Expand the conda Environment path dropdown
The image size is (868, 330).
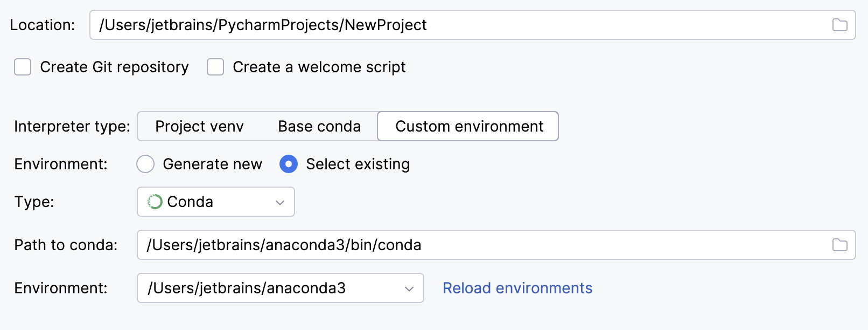coord(410,288)
